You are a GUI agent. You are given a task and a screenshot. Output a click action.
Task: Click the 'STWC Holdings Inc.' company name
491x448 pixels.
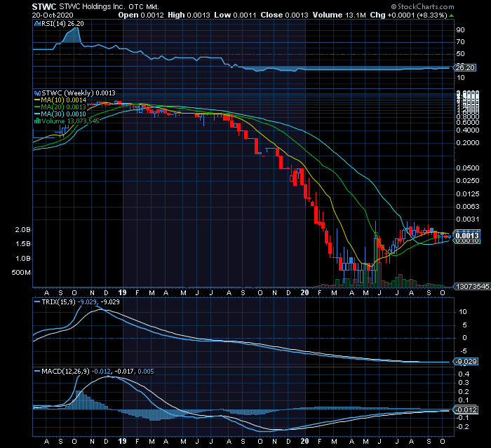tap(92, 6)
